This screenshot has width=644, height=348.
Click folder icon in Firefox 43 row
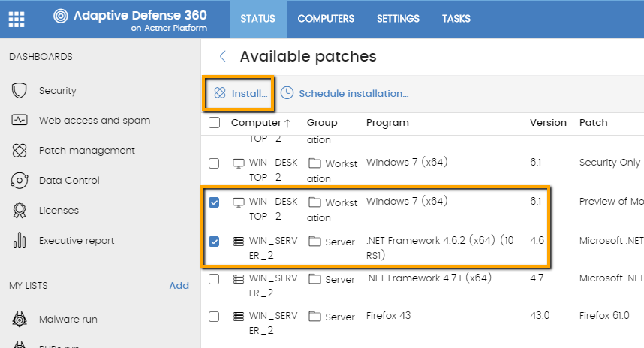(x=314, y=316)
